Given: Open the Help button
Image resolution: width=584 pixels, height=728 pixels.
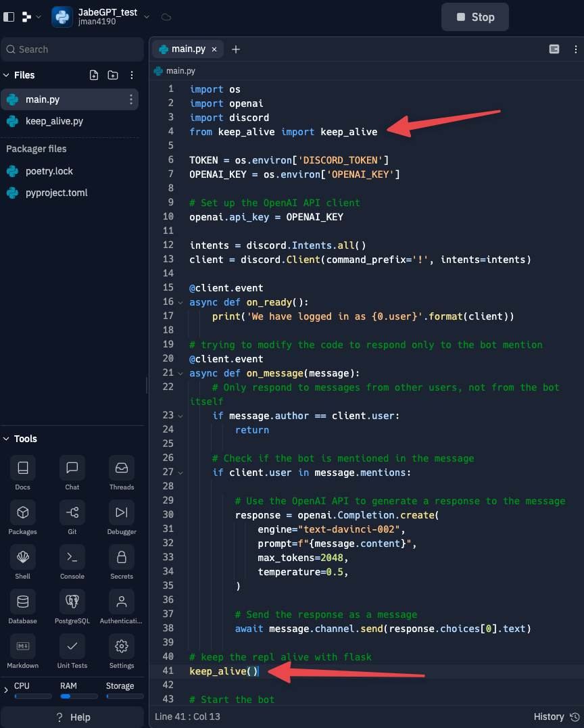Looking at the screenshot, I should 72,717.
